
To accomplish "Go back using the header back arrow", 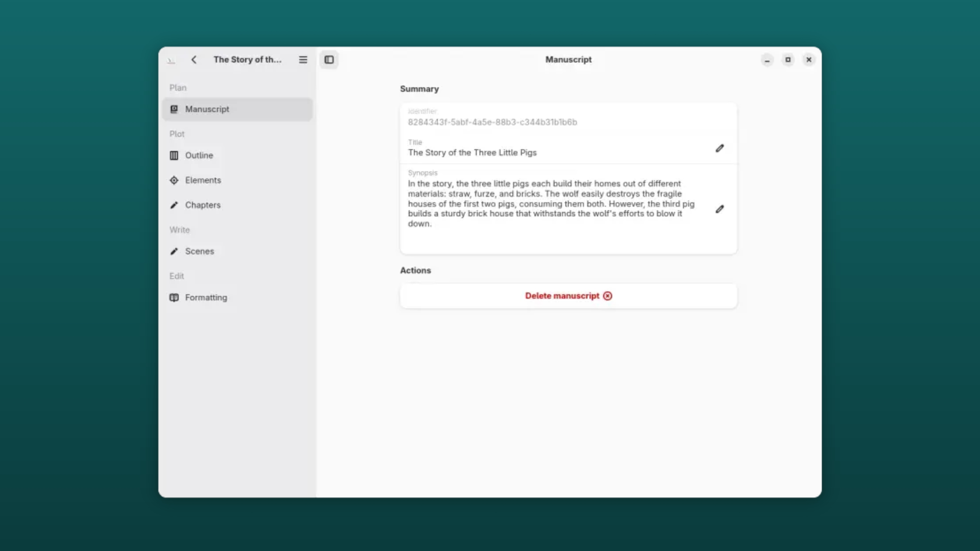I will point(194,60).
